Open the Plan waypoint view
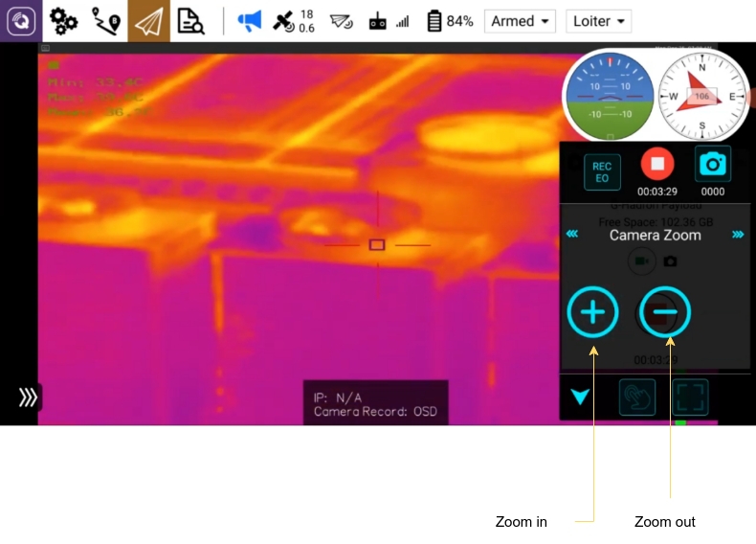Screen dimensions: 756x544 (x=106, y=21)
